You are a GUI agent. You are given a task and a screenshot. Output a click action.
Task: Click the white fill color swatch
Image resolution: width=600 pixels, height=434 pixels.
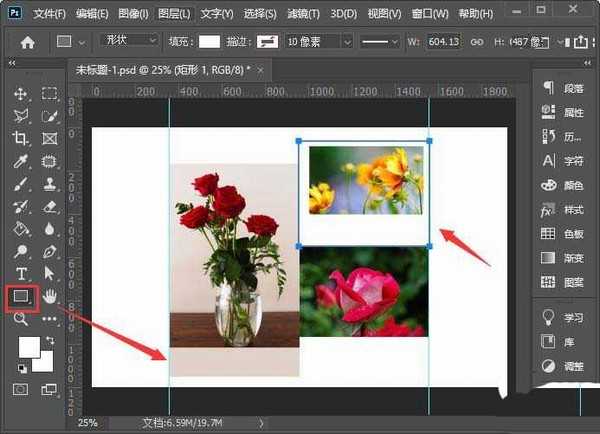pos(209,42)
